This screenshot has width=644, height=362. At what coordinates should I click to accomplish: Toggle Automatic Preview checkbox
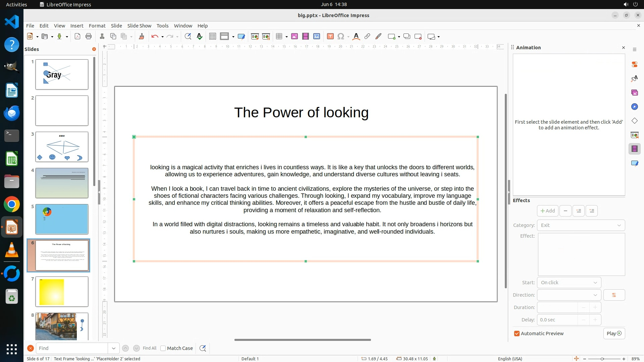517,334
